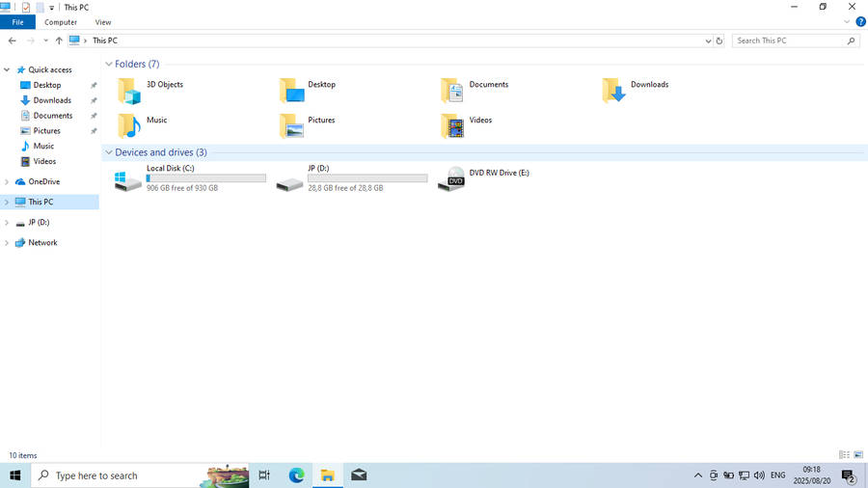Select the DVD RW Drive (E:) icon
The image size is (868, 488).
(450, 179)
